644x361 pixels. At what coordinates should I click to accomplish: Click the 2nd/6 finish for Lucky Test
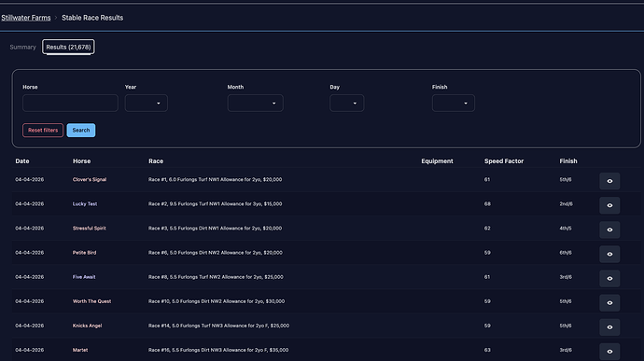tap(566, 203)
